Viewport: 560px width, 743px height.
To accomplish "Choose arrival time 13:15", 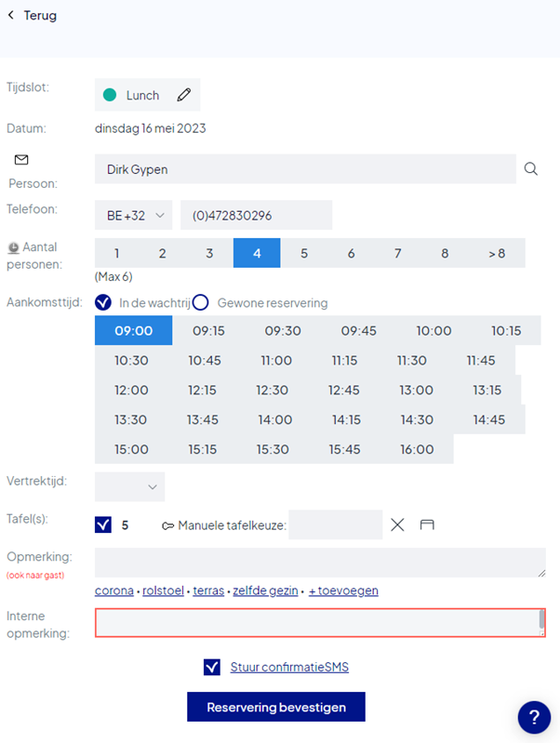I will tap(487, 390).
